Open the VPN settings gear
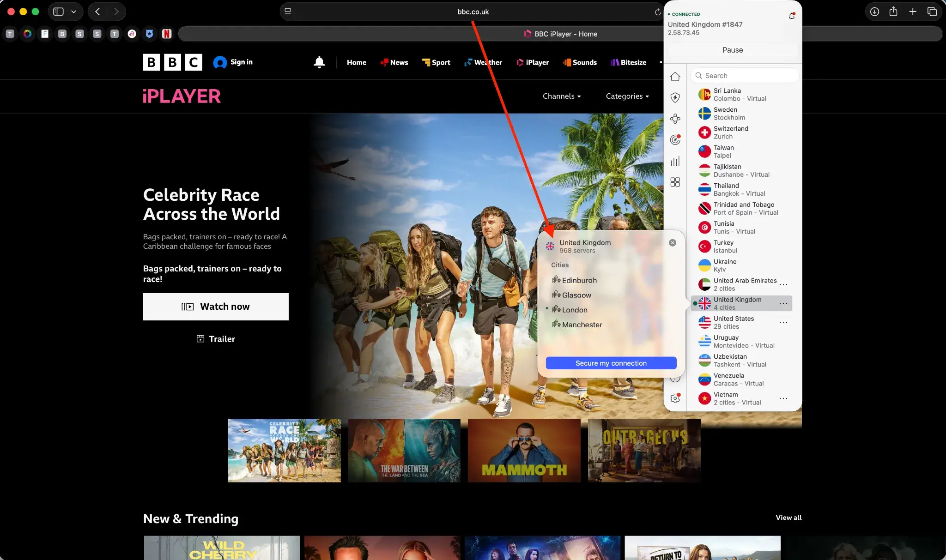Viewport: 946px width, 560px height. 676,397
